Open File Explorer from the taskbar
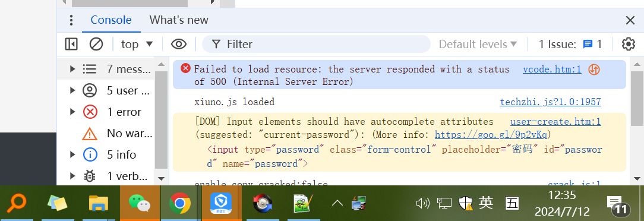 pos(99,203)
